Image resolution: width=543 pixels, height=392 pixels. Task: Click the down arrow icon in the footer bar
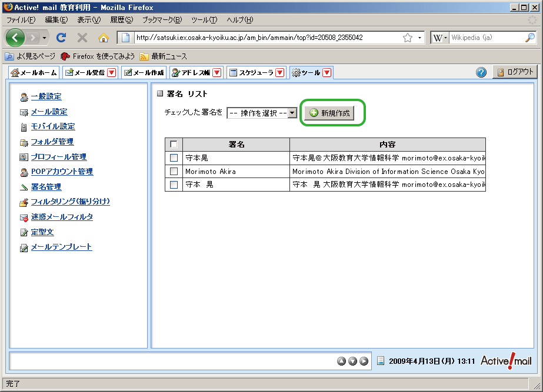(352, 361)
